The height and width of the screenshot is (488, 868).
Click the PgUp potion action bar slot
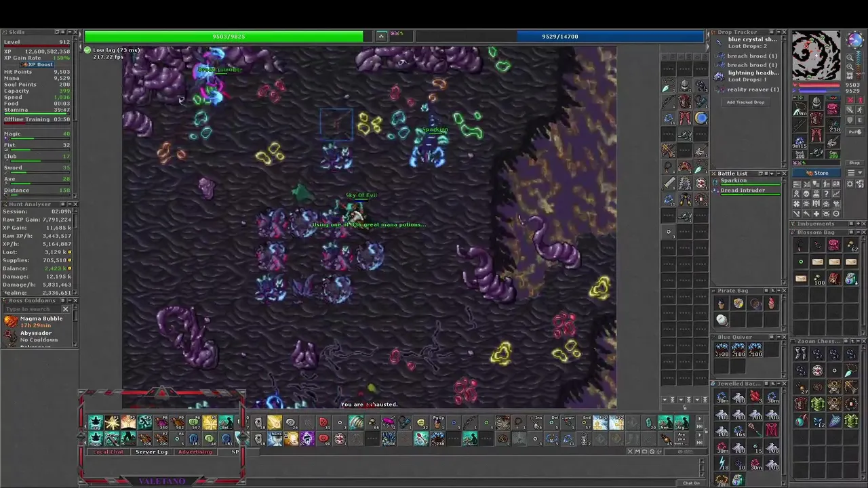438,422
